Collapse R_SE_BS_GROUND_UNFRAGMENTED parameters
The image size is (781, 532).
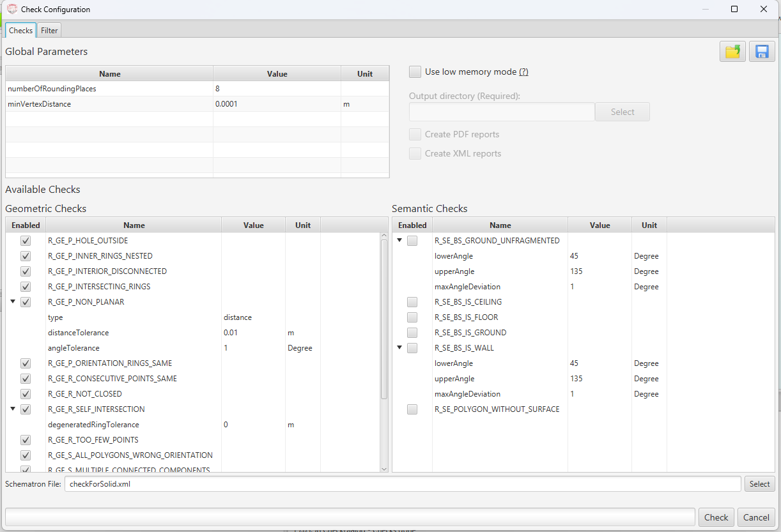pyautogui.click(x=399, y=240)
